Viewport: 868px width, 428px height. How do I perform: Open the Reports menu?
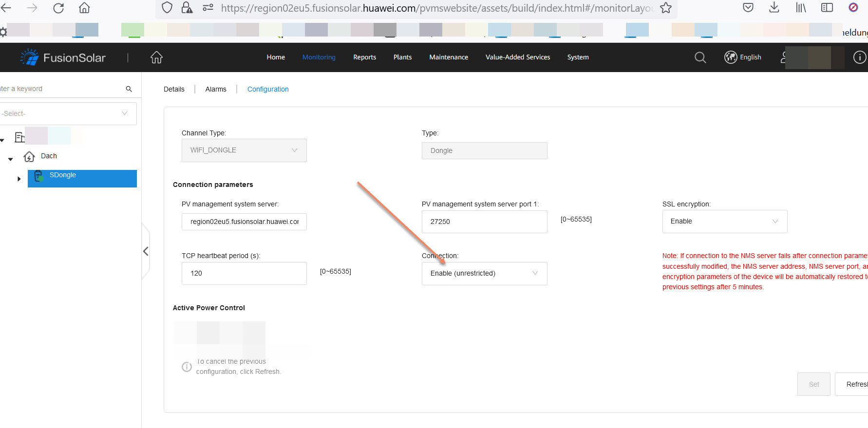[x=365, y=57]
